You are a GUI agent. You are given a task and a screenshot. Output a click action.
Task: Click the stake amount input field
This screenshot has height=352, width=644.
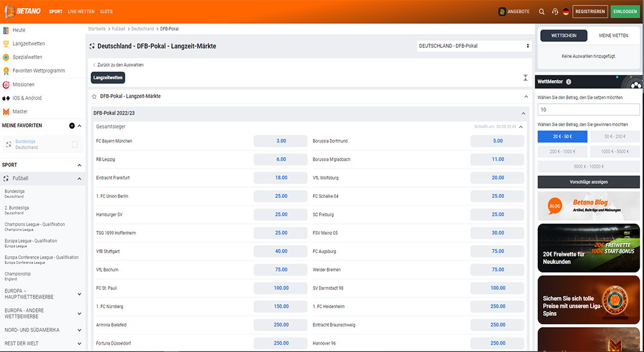(589, 109)
